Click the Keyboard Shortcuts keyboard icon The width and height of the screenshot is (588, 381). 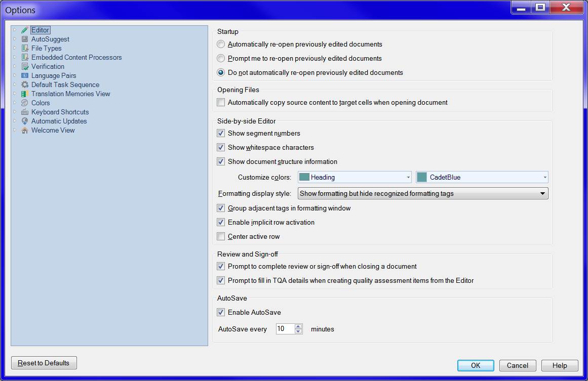pyautogui.click(x=25, y=112)
